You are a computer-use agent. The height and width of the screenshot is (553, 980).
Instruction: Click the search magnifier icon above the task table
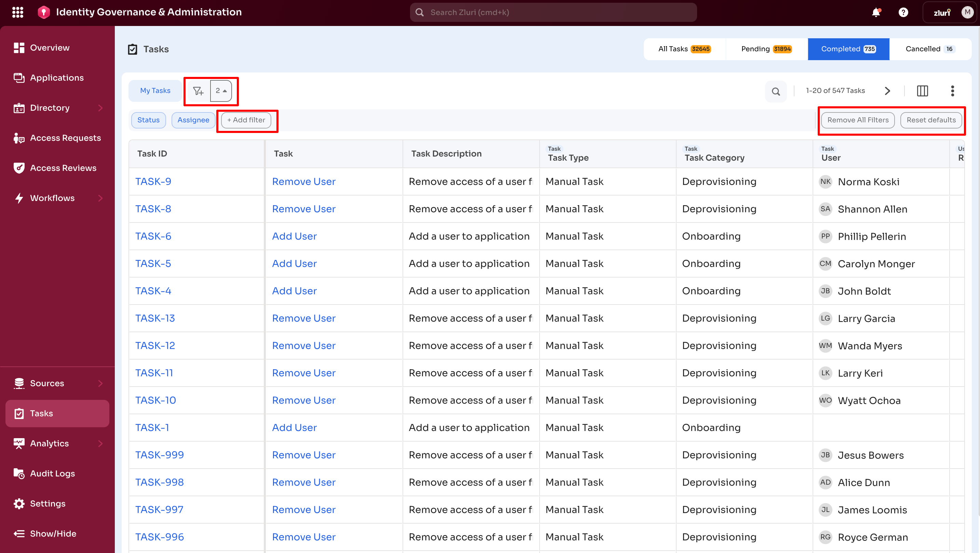tap(776, 91)
